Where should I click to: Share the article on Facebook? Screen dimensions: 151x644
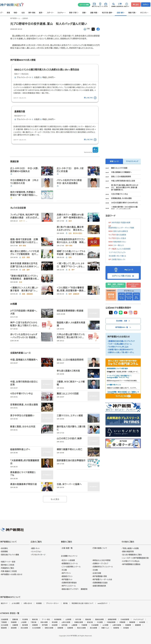click(x=98, y=29)
